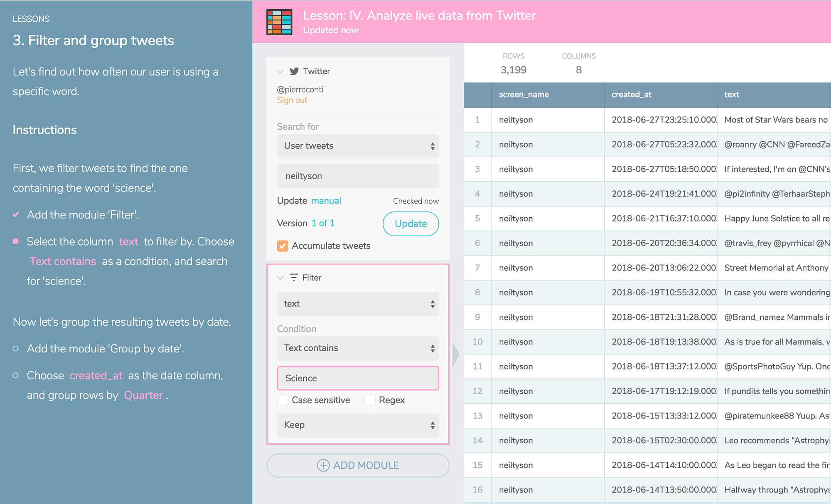Click the Sign out link
Screen dimensions: 831x504
292,100
